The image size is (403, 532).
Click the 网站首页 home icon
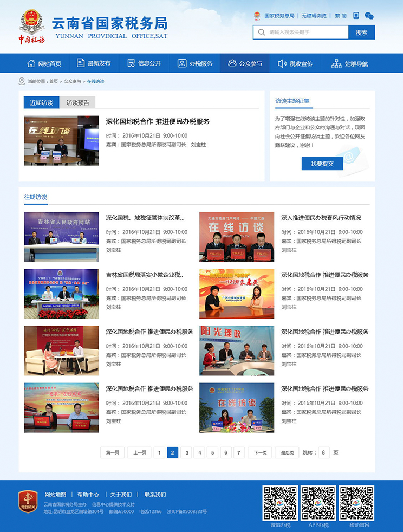coord(31,63)
